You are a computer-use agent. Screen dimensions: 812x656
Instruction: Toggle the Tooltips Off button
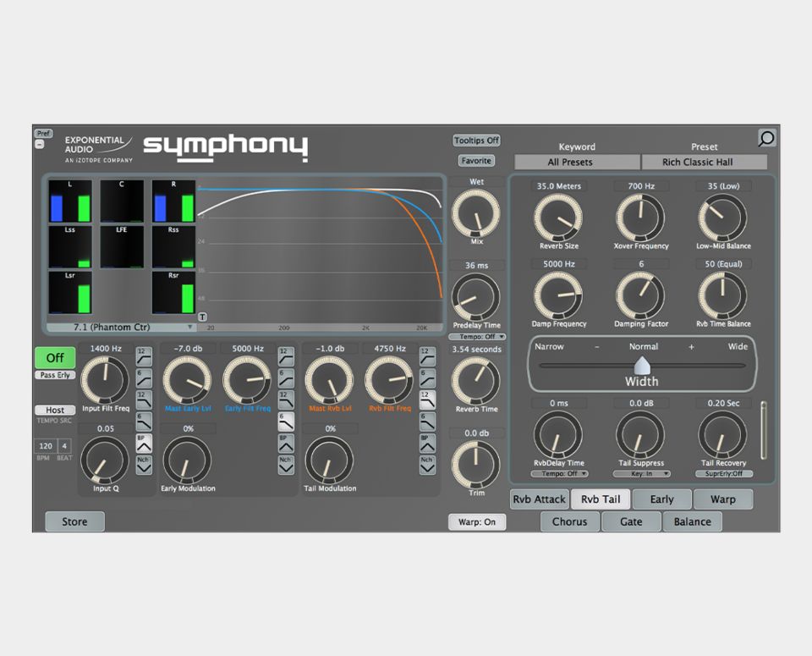(476, 141)
